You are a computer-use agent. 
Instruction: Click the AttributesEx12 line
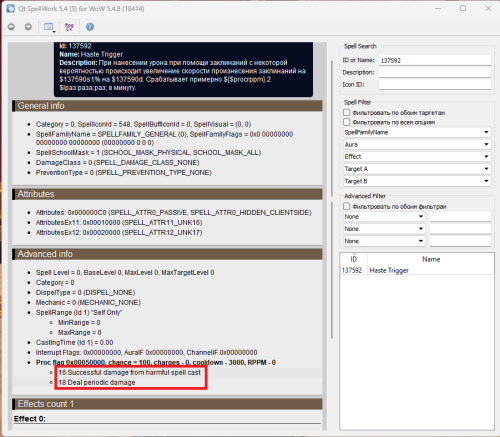coord(119,232)
